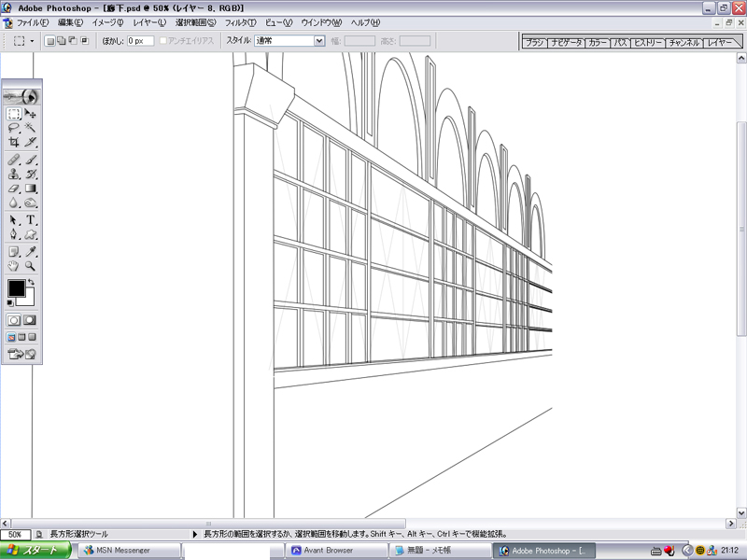
Task: Select the Eraser tool
Action: 14,189
